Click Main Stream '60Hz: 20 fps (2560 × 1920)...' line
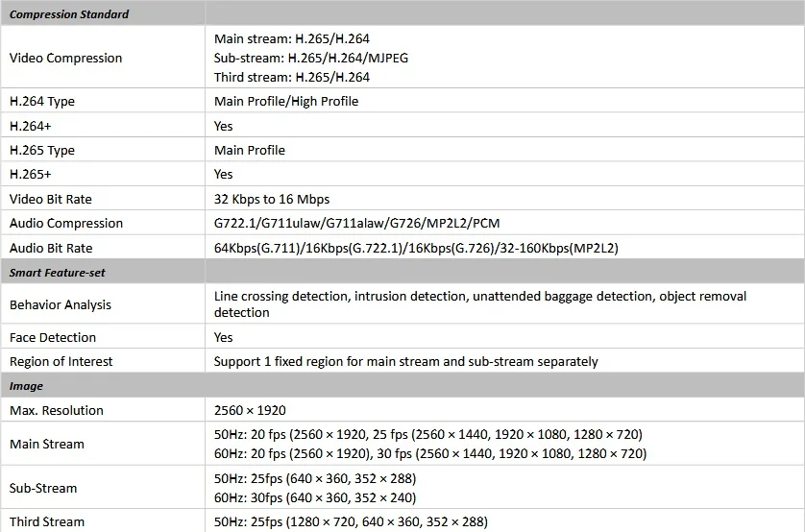 (430, 454)
